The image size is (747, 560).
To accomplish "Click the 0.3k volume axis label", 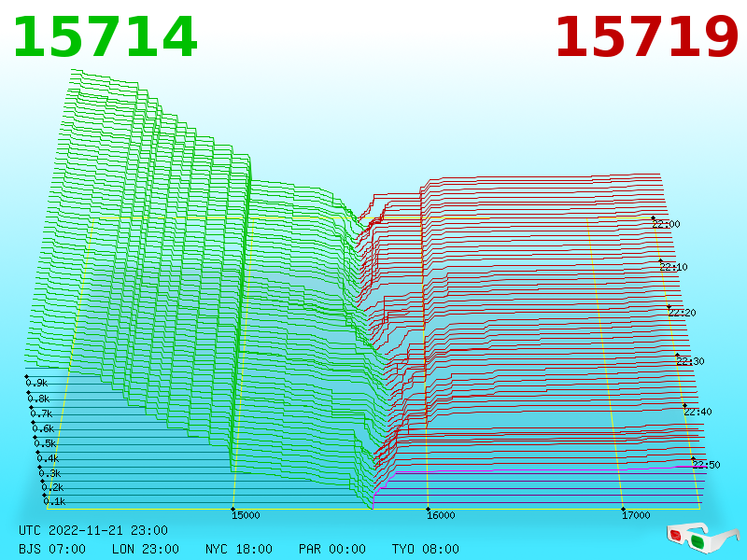I will 50,474.
